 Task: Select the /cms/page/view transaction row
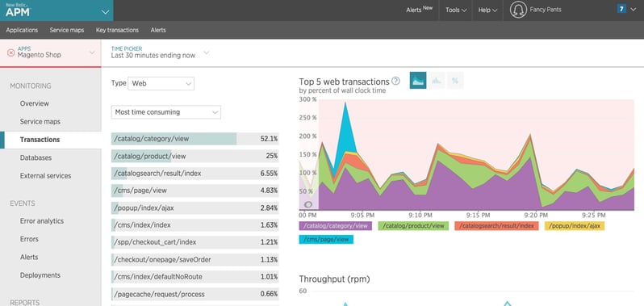tap(194, 191)
